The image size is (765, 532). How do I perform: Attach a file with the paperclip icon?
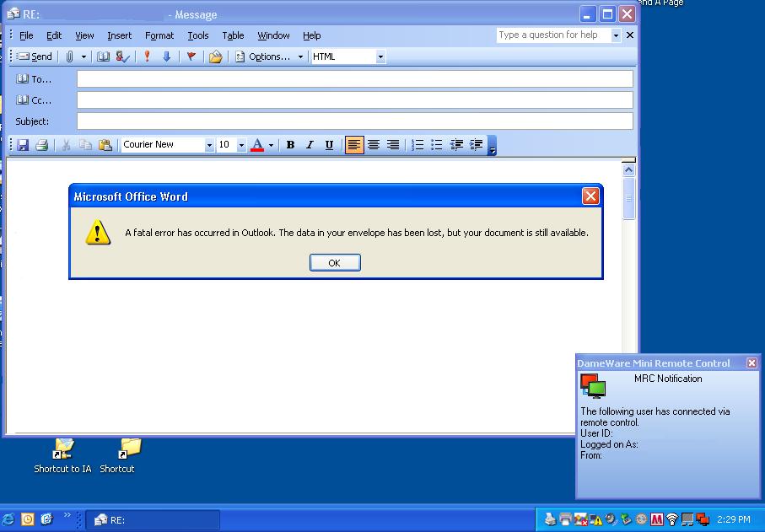point(69,56)
